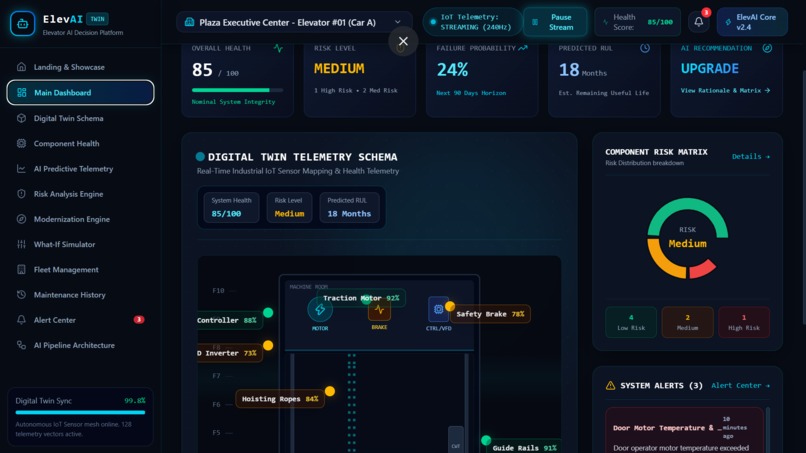
Task: Click Alert Center bell icon in sidebar
Action: point(21,320)
